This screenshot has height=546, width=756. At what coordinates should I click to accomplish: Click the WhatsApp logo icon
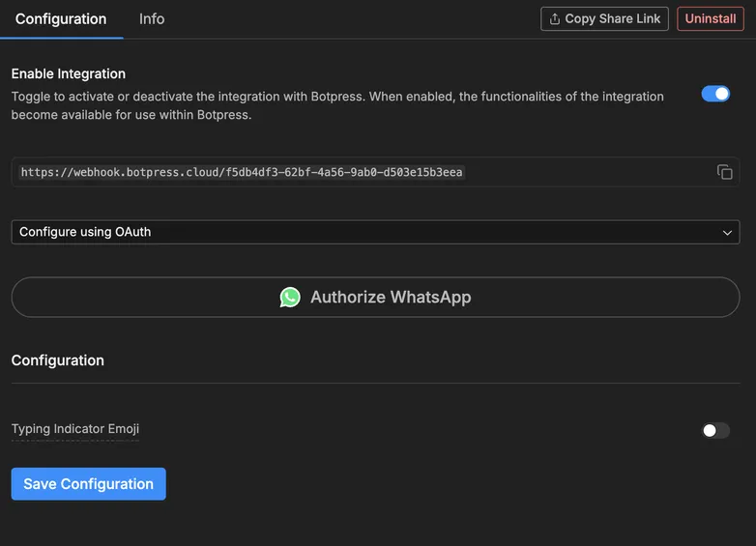pos(290,298)
